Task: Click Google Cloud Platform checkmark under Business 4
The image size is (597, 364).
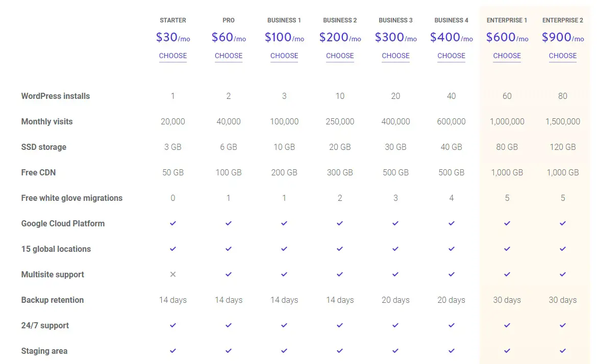Action: (x=451, y=223)
